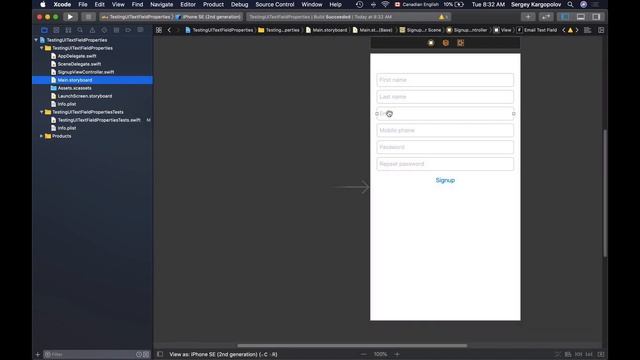Viewport: 640px width, 360px height.
Task: Open Spotlight search in menu bar
Action: pyautogui.click(x=570, y=4)
